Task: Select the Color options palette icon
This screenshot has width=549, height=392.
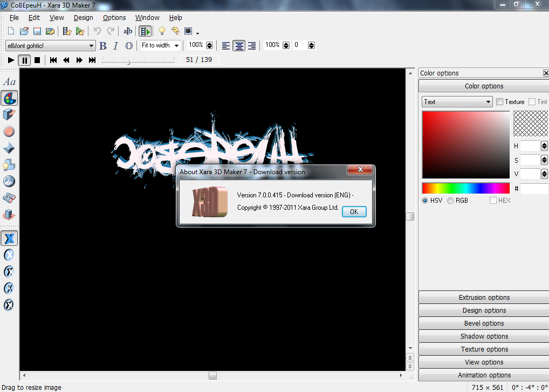Action: 9,98
